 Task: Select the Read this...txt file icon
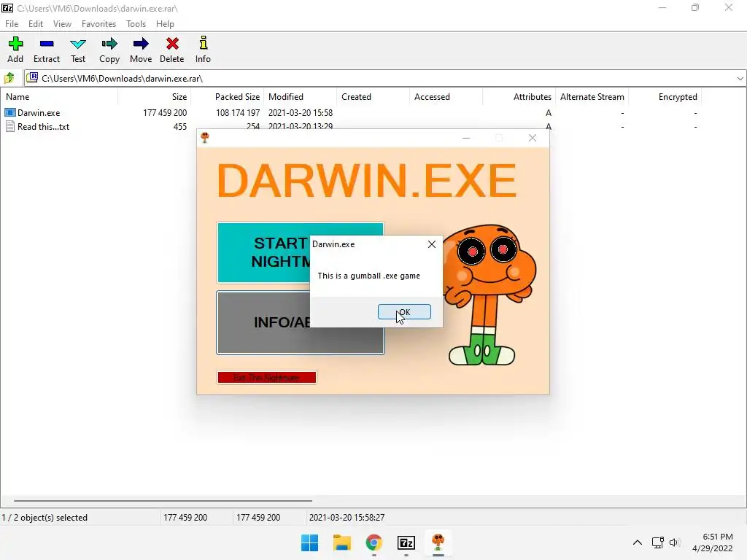[x=10, y=127]
